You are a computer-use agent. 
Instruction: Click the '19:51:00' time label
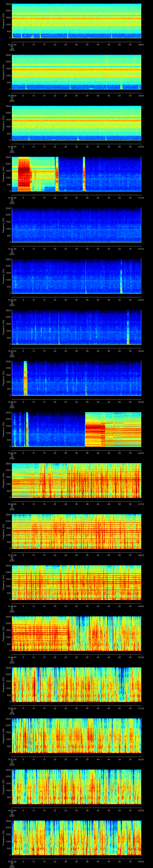point(12,760)
